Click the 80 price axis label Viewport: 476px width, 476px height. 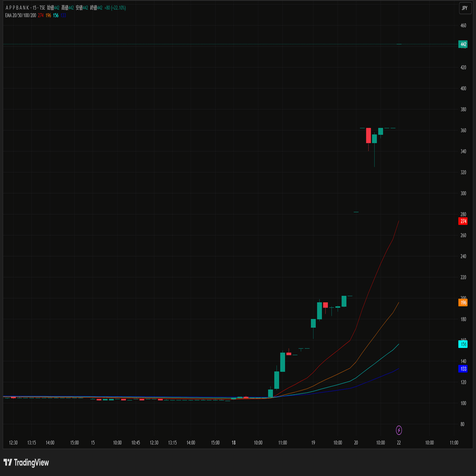[462, 424]
